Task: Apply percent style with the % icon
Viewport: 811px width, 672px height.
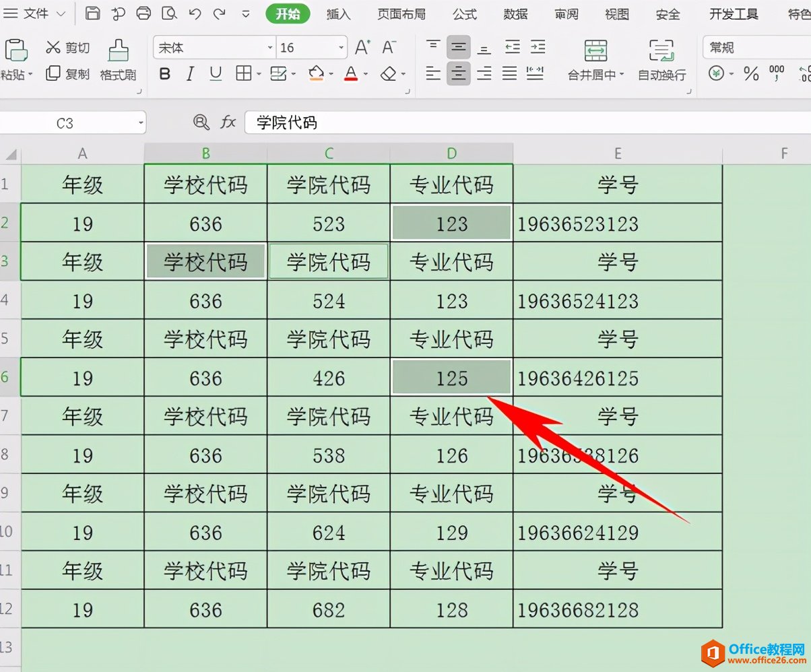Action: click(x=751, y=73)
